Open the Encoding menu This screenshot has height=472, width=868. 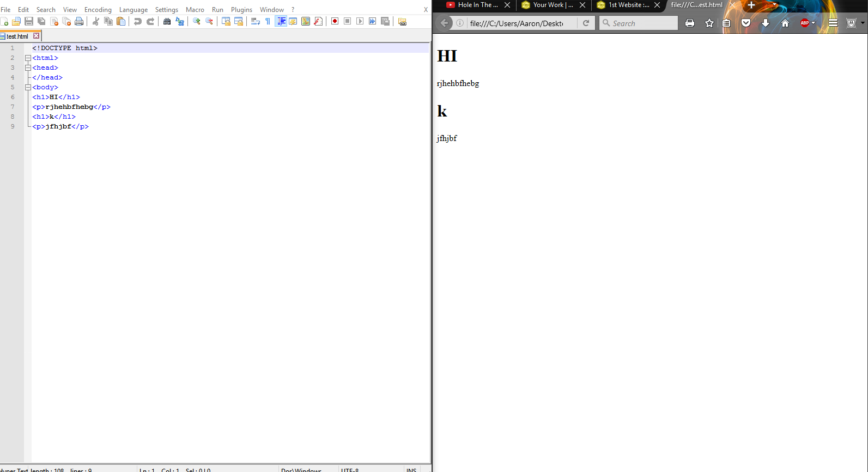[98, 9]
